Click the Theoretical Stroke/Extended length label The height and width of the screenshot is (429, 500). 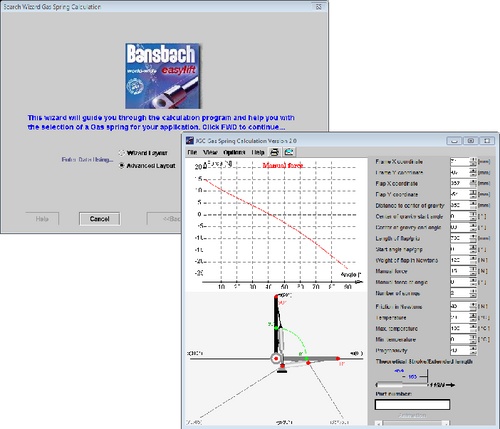pyautogui.click(x=424, y=362)
